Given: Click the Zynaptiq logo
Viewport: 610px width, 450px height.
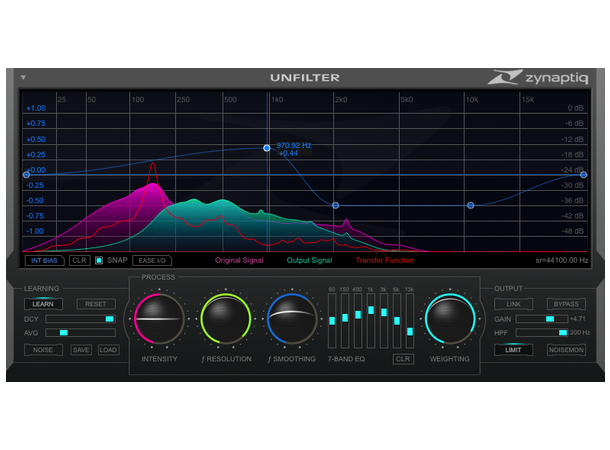Looking at the screenshot, I should coord(538,77).
